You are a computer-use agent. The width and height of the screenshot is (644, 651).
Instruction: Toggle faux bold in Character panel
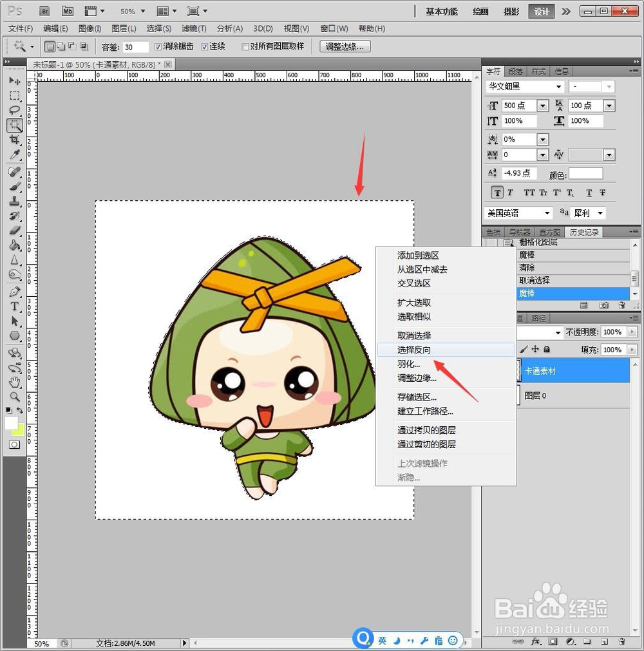tap(497, 193)
